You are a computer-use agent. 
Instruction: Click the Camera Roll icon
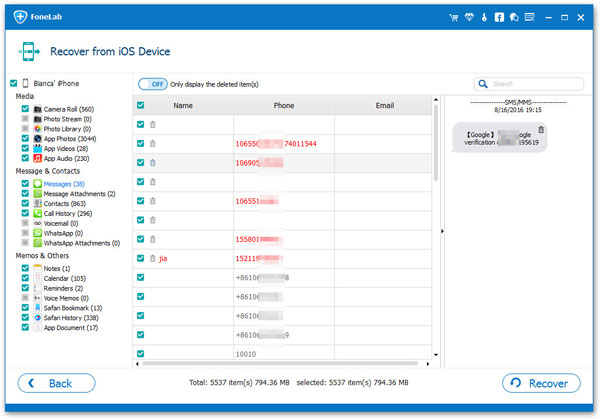point(38,109)
